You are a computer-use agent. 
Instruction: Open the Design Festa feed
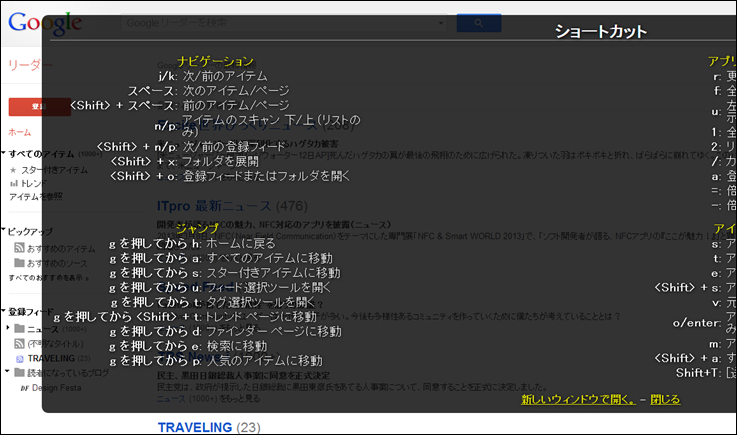(56, 388)
